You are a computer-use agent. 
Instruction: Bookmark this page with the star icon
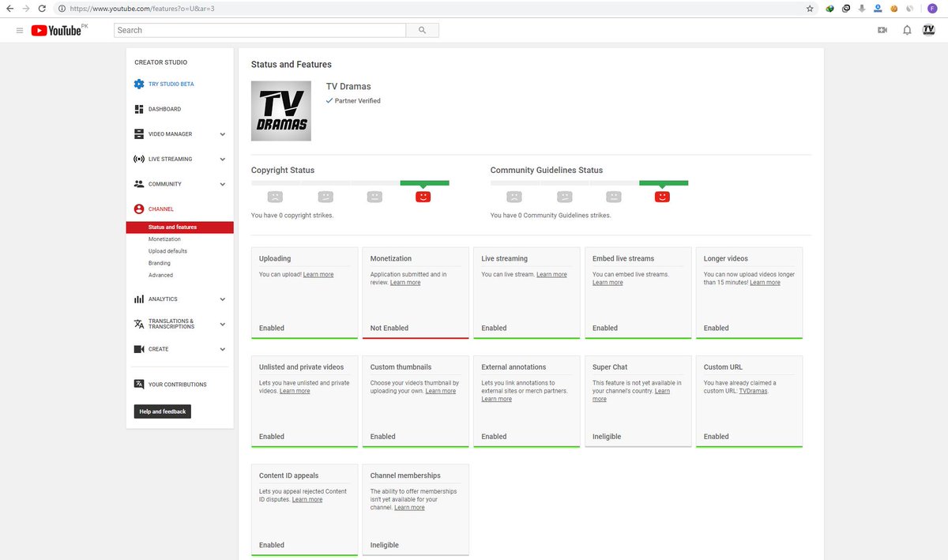pos(810,9)
